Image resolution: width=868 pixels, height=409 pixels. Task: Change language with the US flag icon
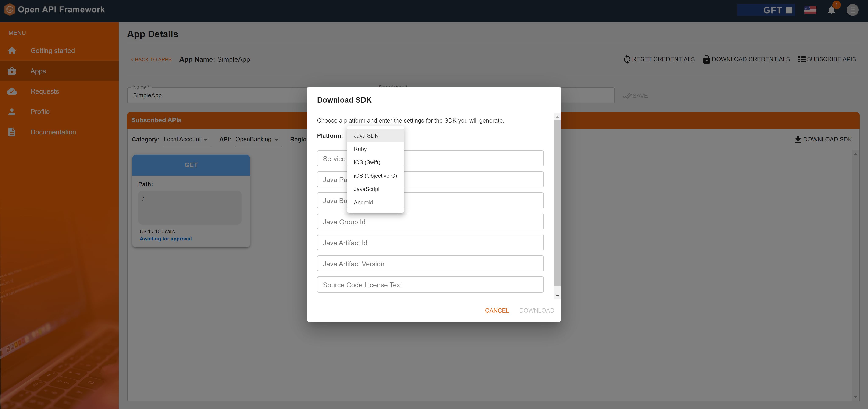[x=810, y=10]
